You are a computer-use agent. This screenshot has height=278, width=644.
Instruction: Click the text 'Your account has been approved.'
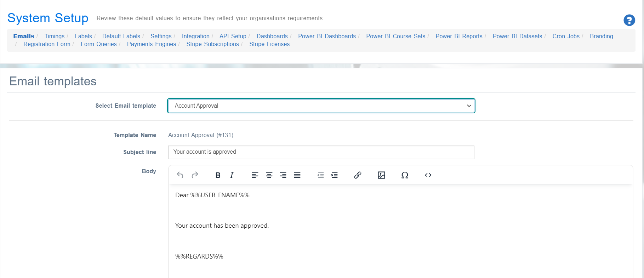coord(222,226)
